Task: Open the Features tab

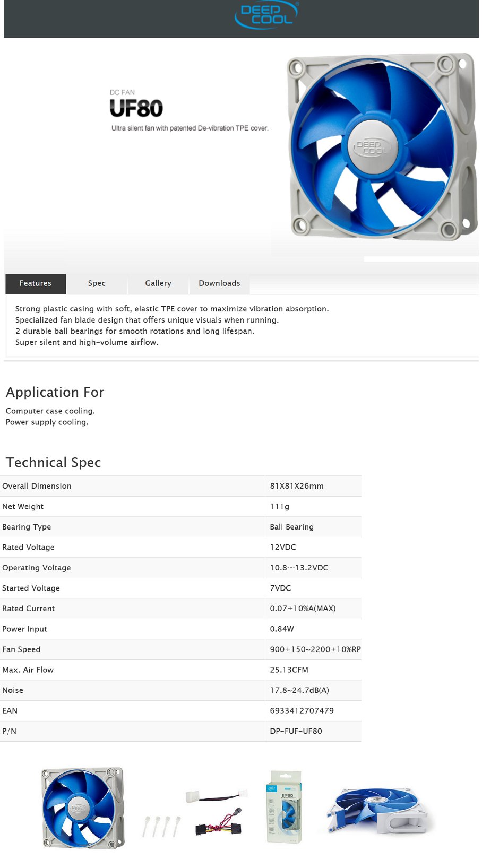Action: click(36, 283)
